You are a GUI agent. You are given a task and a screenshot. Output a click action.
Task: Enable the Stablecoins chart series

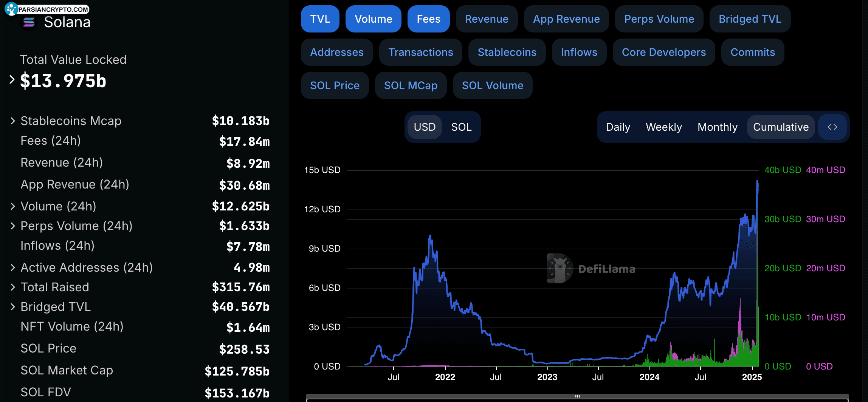pyautogui.click(x=507, y=52)
